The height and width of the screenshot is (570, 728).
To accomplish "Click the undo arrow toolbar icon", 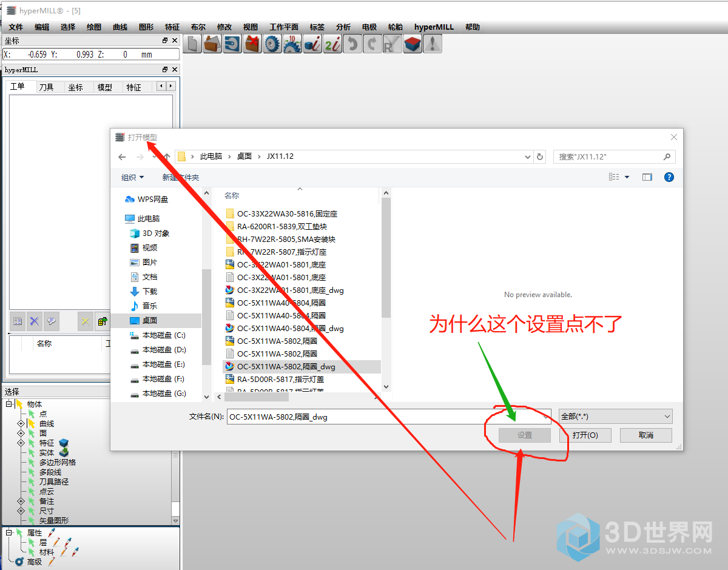I will pos(352,44).
